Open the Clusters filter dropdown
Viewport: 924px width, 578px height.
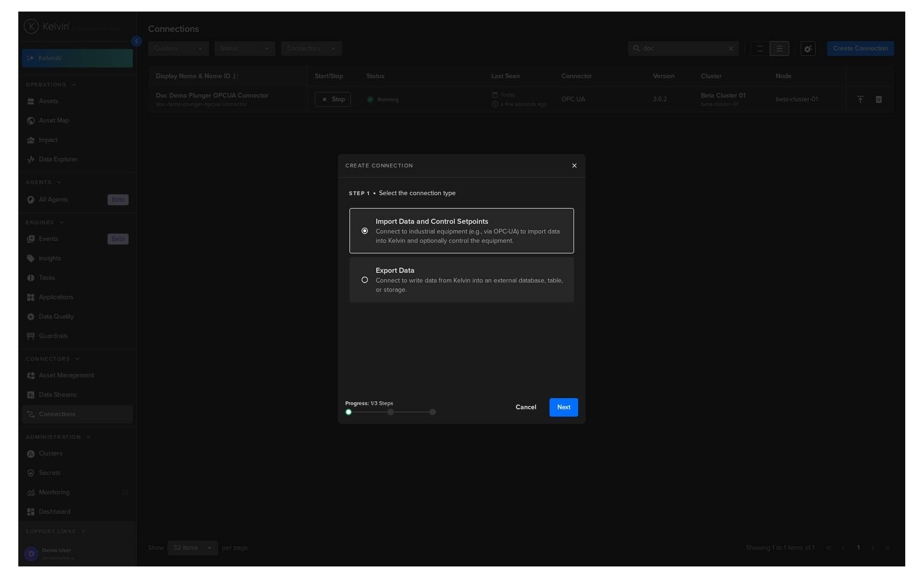click(179, 49)
